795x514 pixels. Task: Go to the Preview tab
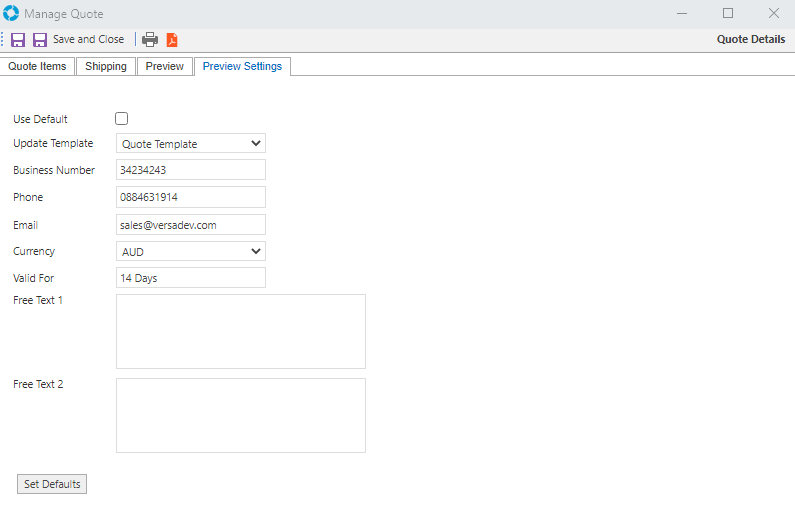(164, 66)
